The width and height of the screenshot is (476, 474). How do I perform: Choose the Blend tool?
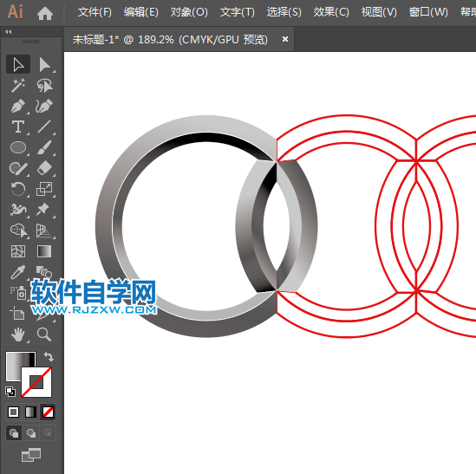(44, 272)
